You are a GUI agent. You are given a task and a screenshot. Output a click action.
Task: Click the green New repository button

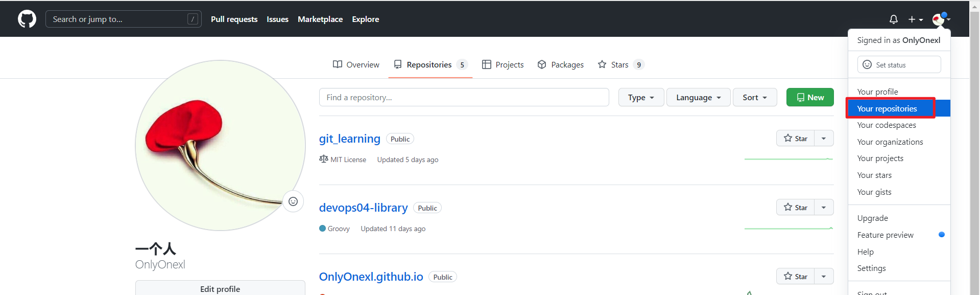809,97
